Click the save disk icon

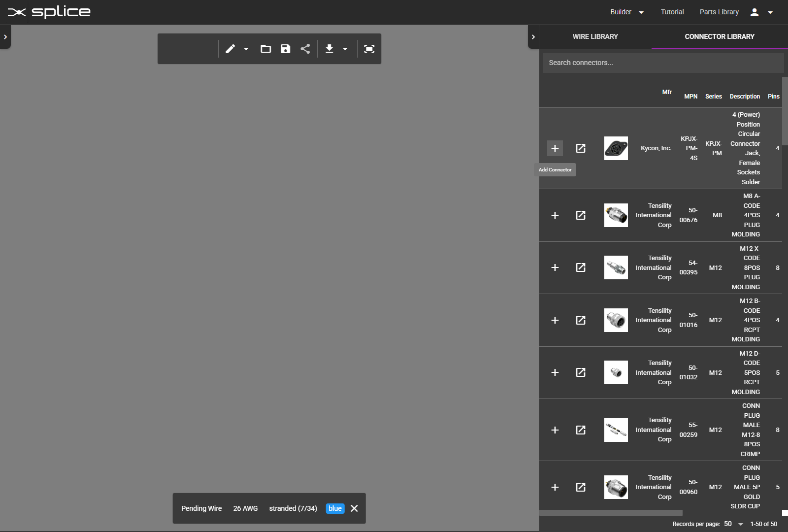[286, 49]
